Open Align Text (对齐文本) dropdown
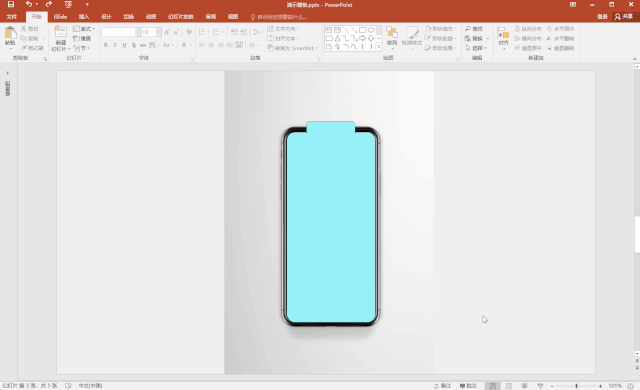This screenshot has width=640, height=390. 283,38
